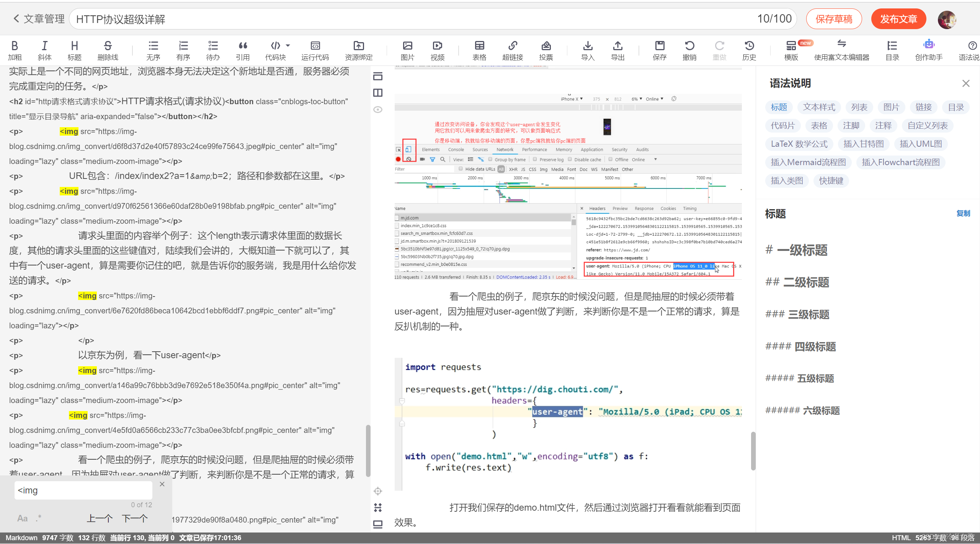Toggle preview with eye icon on divider
Image resolution: width=980 pixels, height=544 pixels.
tap(378, 109)
